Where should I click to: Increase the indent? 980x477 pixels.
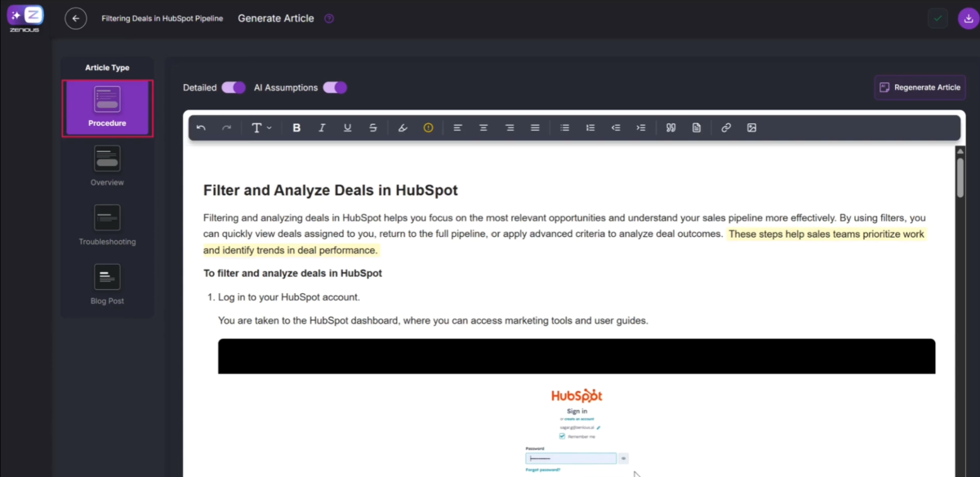pyautogui.click(x=641, y=128)
